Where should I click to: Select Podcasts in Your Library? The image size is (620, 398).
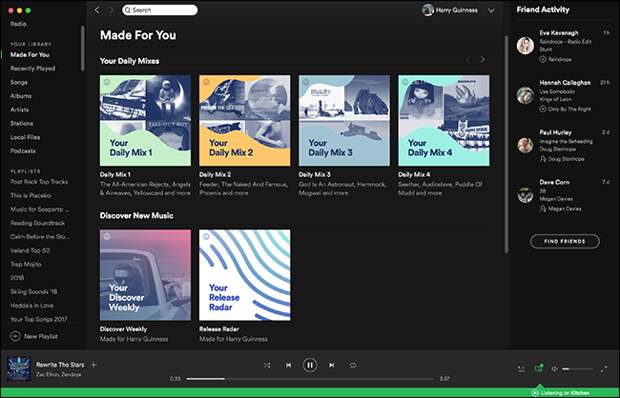click(x=23, y=151)
